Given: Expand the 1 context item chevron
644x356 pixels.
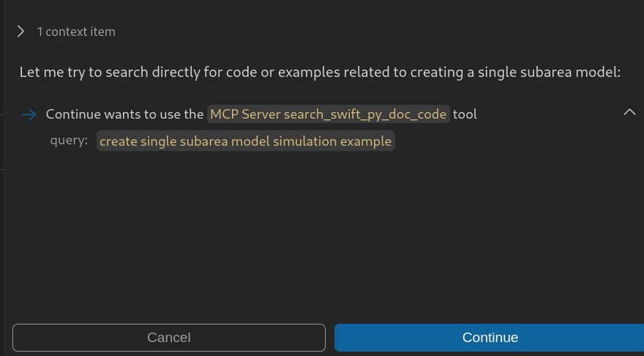Looking at the screenshot, I should tap(20, 31).
